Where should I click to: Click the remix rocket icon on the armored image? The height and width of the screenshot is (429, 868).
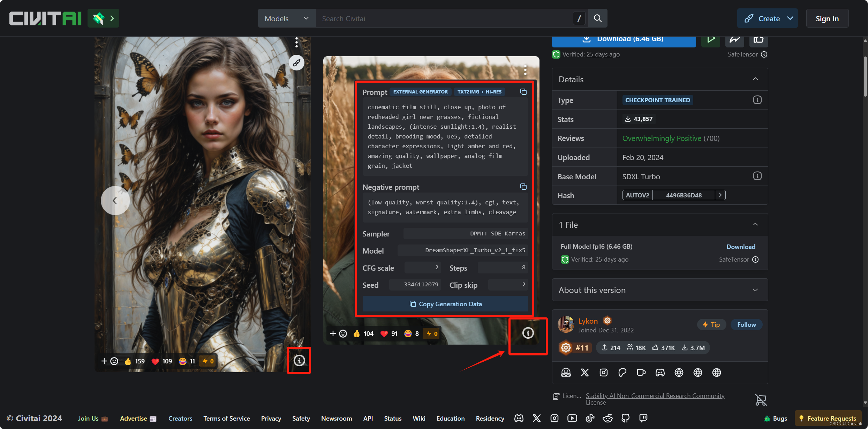[296, 63]
